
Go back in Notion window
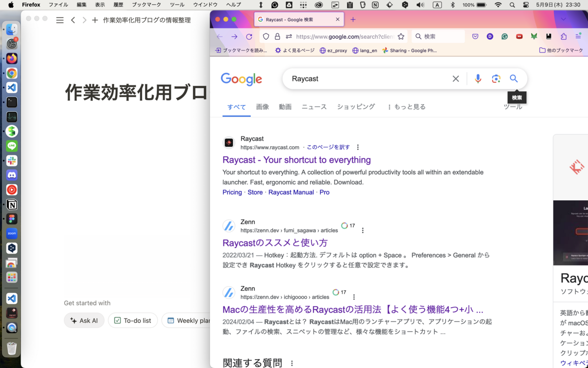click(x=73, y=20)
